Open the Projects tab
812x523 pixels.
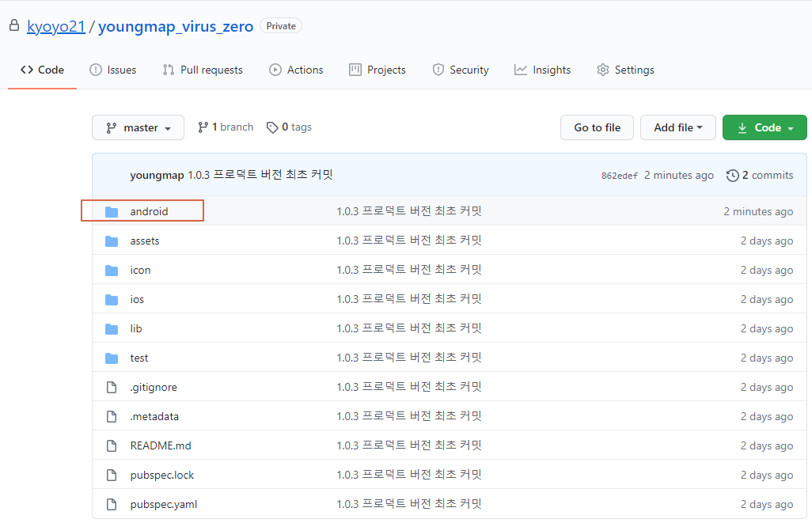point(378,70)
